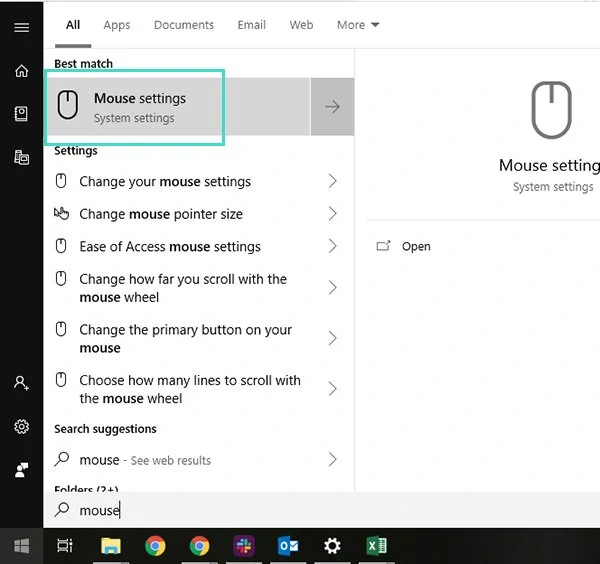600x564 pixels.
Task: Launch first Chrome icon in taskbar
Action: [155, 546]
